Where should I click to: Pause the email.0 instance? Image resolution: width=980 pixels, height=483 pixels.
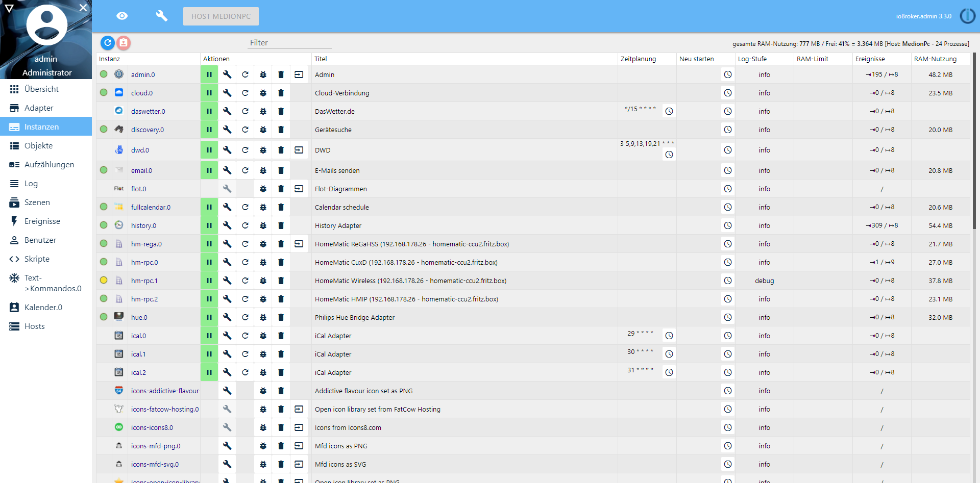click(209, 170)
